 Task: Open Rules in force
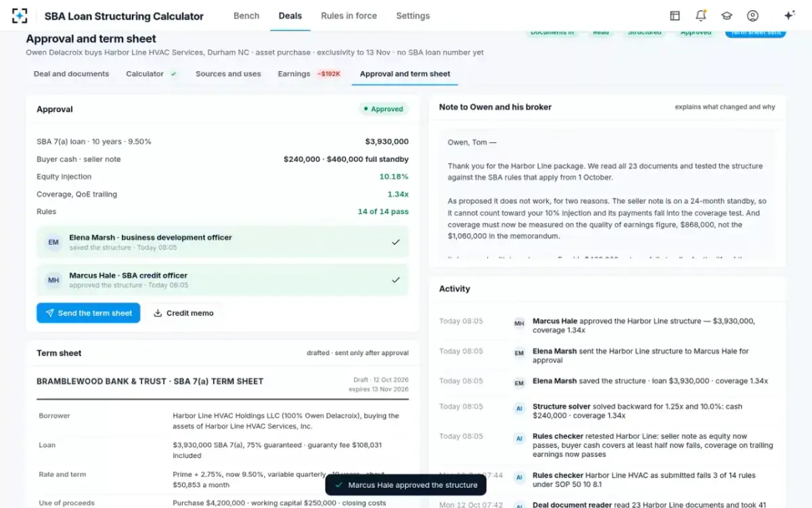tap(349, 16)
